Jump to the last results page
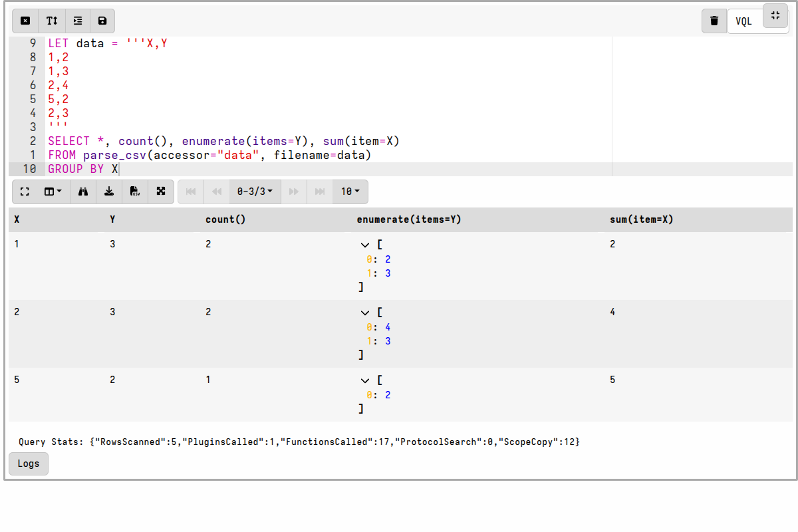The image size is (798, 532). click(x=319, y=192)
